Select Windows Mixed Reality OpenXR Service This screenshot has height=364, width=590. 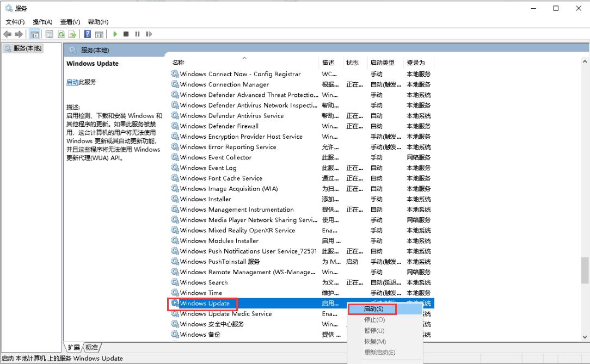(302, 231)
